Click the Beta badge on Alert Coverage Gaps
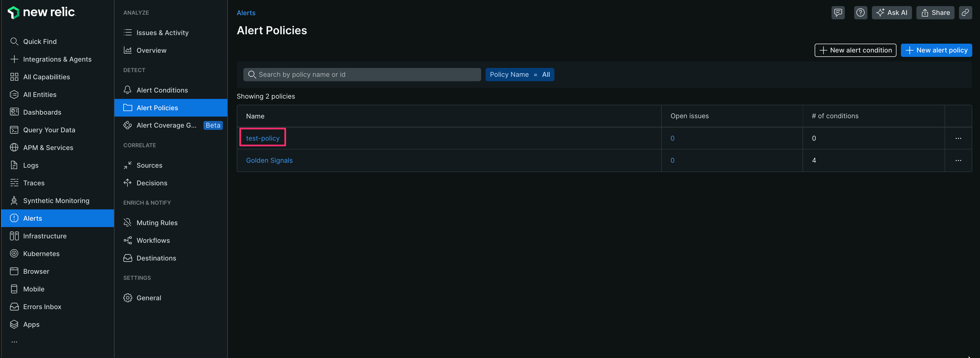 (x=213, y=125)
